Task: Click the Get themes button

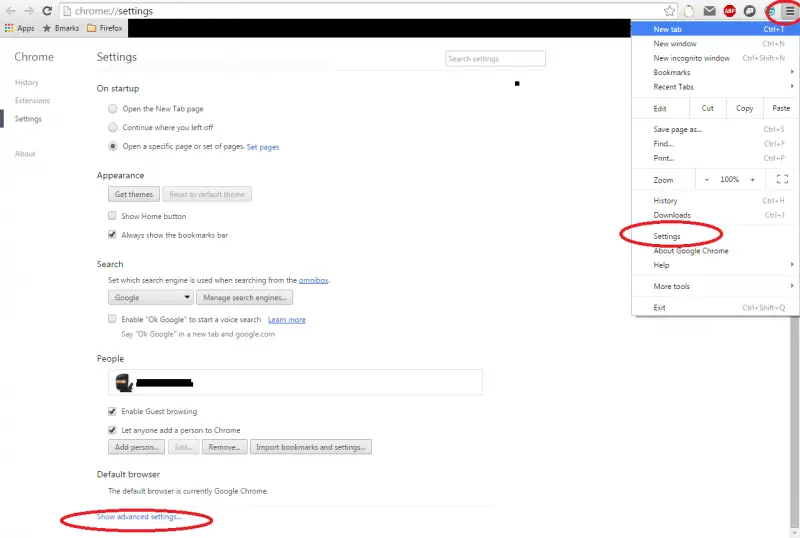Action: tap(134, 194)
